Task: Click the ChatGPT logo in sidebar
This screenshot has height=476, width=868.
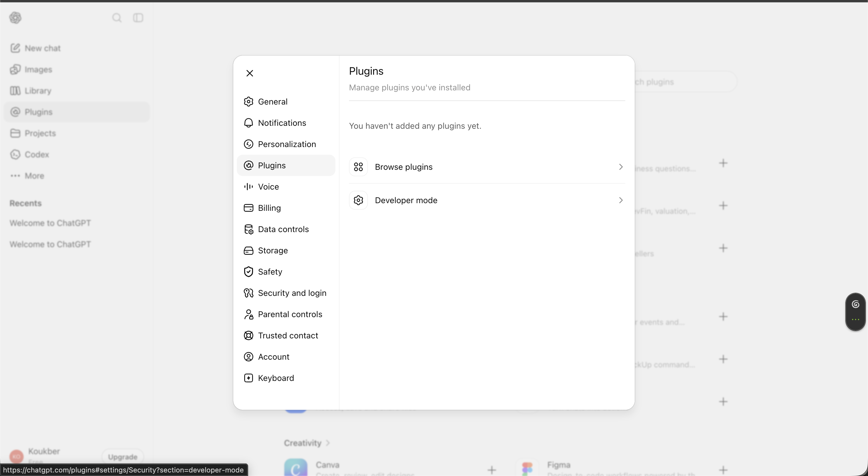Action: tap(15, 17)
